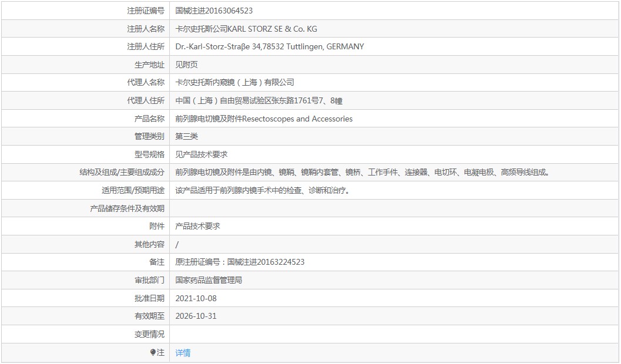Click the 批准日期 label

coord(149,298)
